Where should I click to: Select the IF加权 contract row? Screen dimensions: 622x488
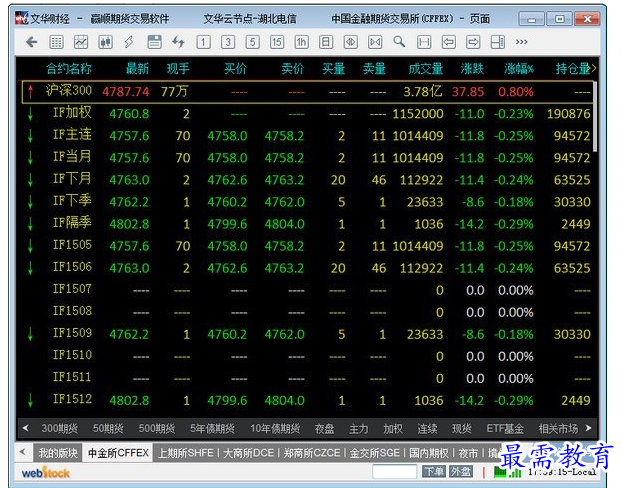307,114
